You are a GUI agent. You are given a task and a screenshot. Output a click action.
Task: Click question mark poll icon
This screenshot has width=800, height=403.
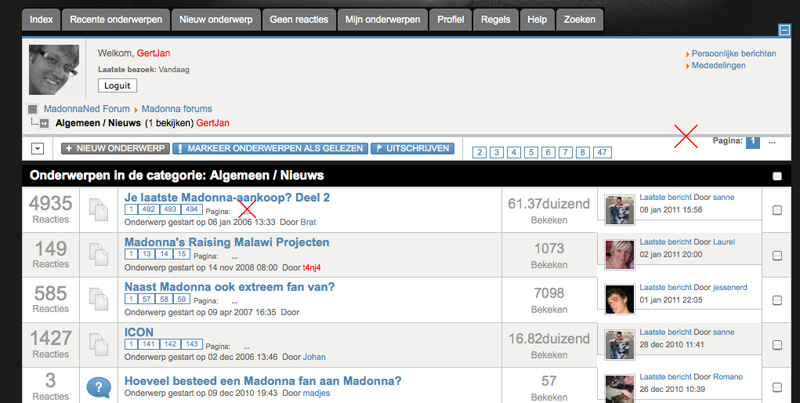[99, 387]
